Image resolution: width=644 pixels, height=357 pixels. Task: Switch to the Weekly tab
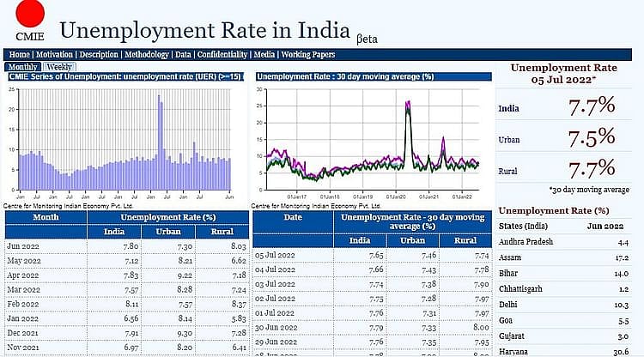tap(59, 67)
